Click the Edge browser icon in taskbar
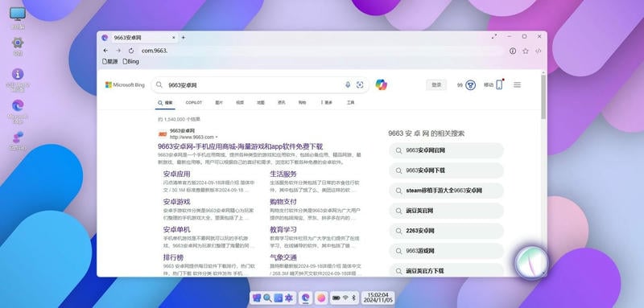 tap(306, 298)
